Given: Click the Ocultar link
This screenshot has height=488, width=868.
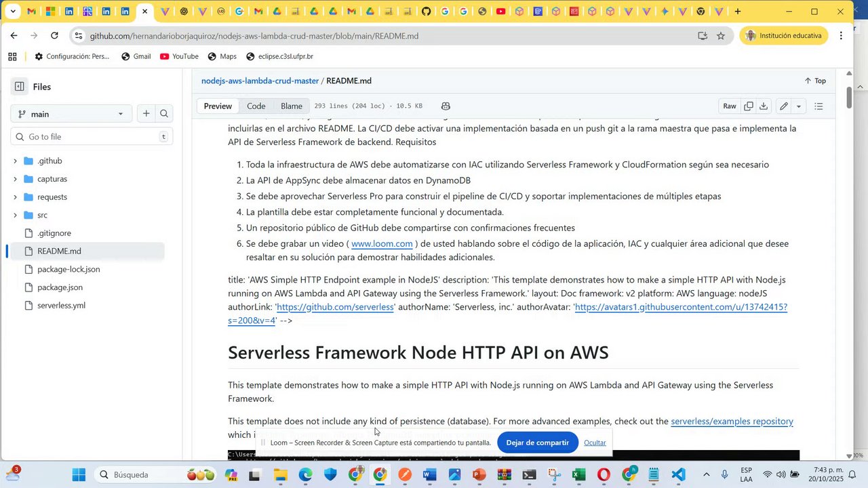Looking at the screenshot, I should tap(595, 443).
